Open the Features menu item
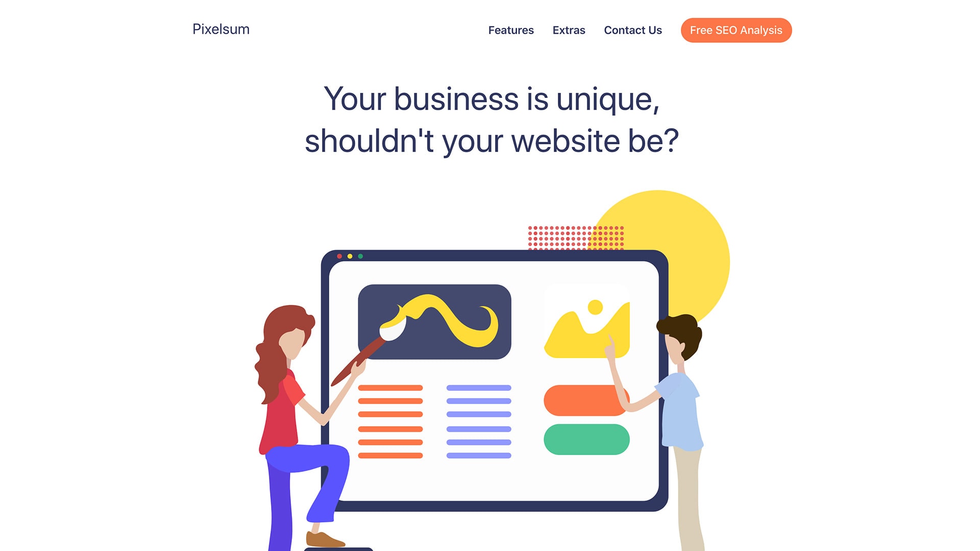 click(510, 30)
